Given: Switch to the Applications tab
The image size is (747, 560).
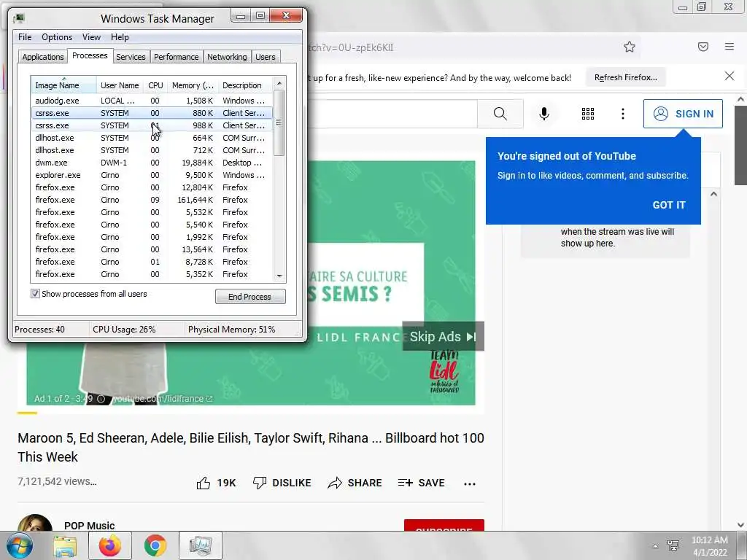Looking at the screenshot, I should (x=43, y=57).
